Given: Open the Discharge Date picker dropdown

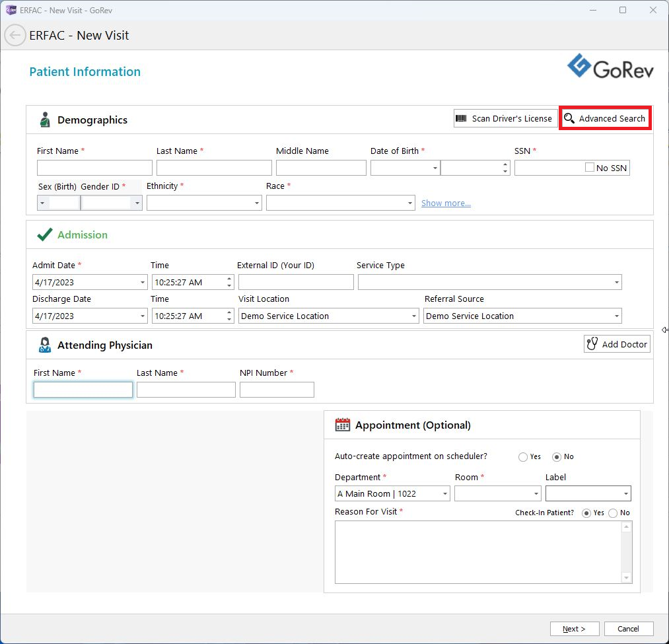Looking at the screenshot, I should point(143,316).
